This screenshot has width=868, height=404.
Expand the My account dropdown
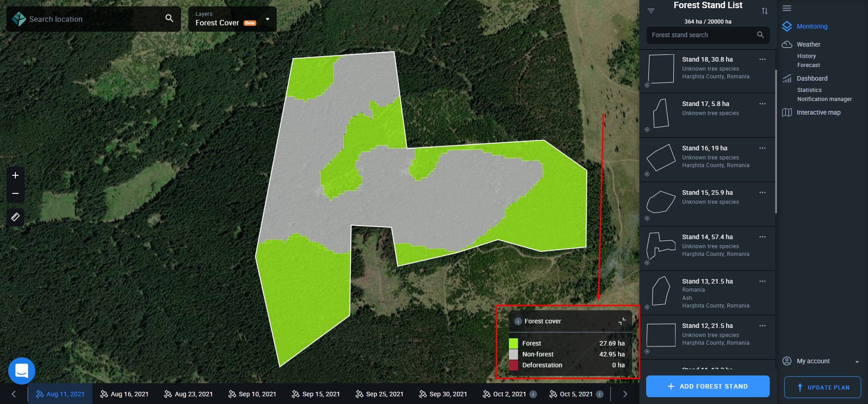click(857, 361)
